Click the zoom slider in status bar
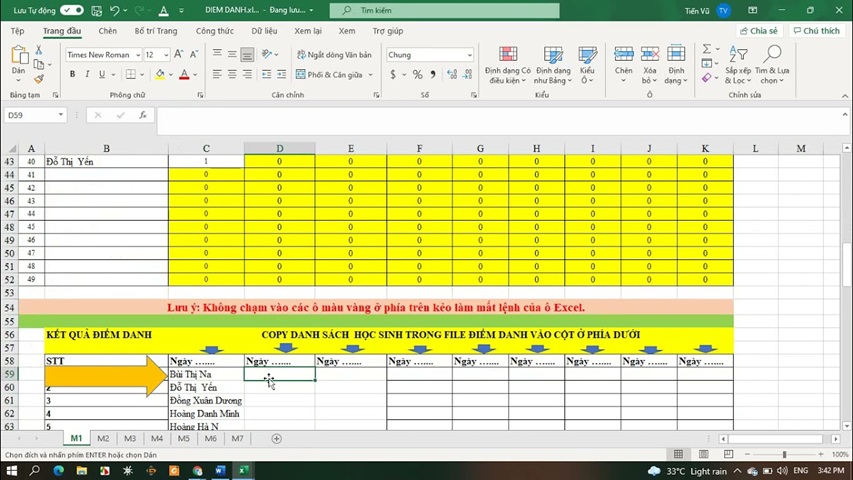Screen dimensions: 853x480 784,455
